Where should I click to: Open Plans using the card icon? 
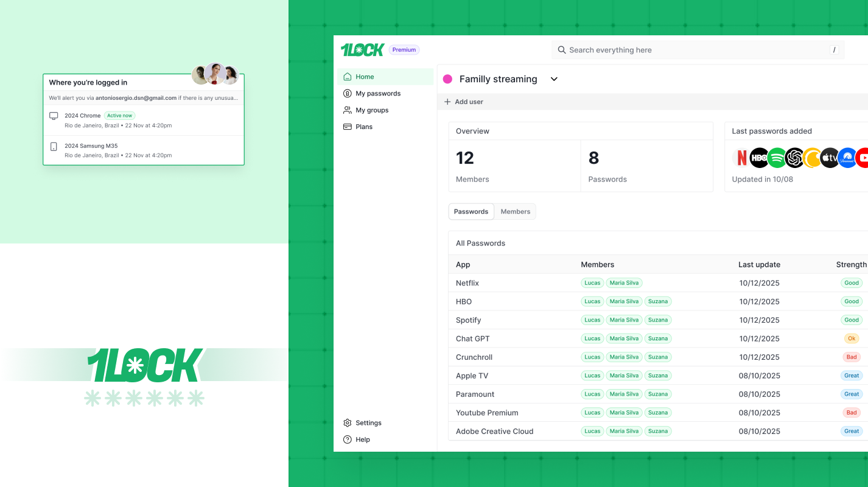[348, 127]
